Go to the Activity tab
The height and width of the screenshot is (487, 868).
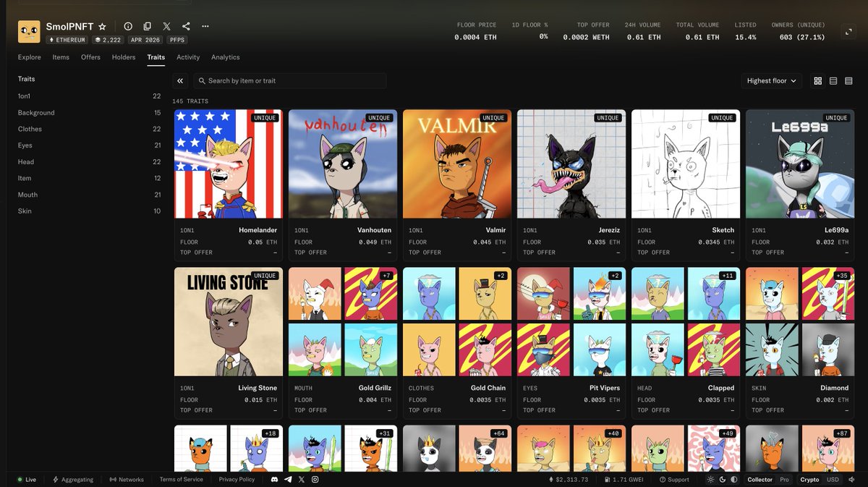[188, 57]
